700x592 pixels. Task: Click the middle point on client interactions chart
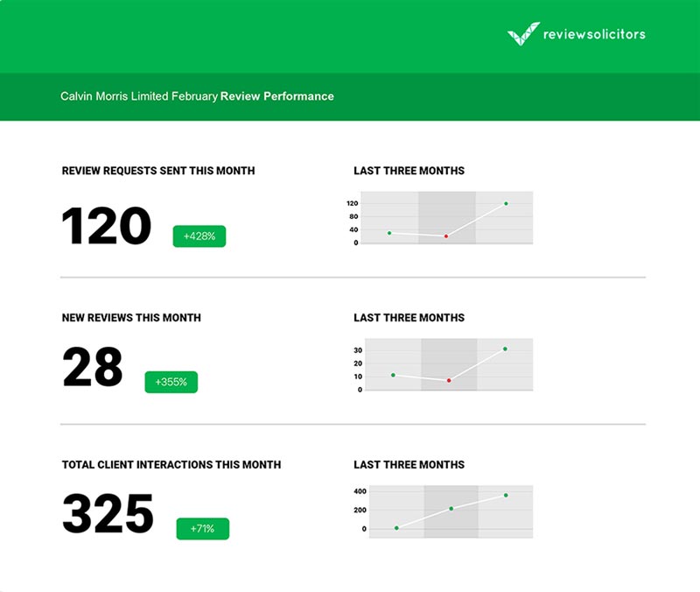[x=451, y=508]
